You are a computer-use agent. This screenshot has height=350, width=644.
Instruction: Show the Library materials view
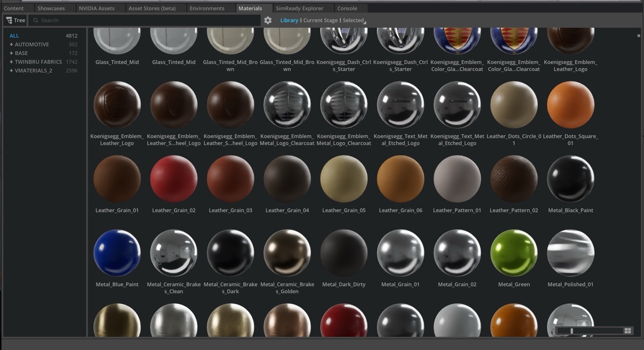click(x=289, y=20)
